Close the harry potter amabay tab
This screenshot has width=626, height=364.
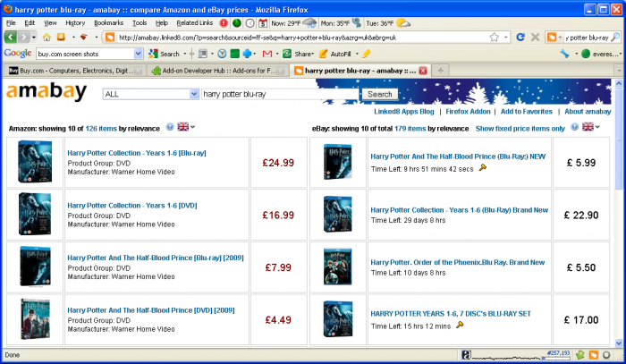423,71
